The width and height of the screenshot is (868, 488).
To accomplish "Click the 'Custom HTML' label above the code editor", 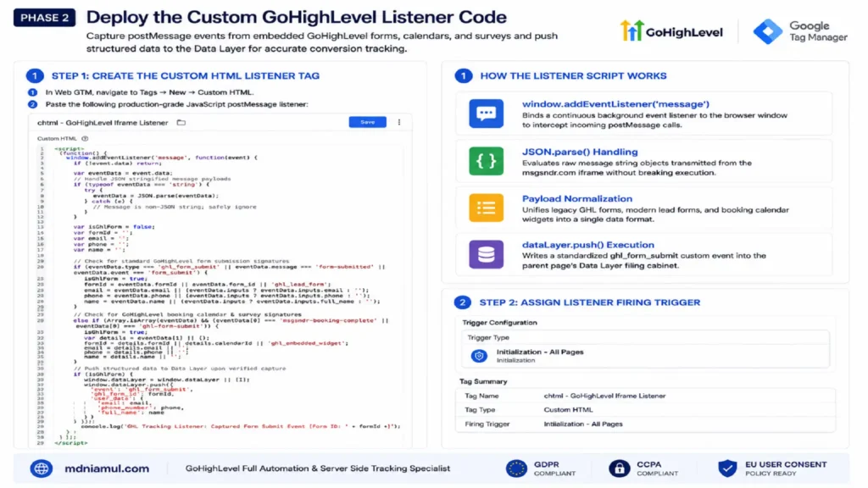I will click(x=57, y=139).
